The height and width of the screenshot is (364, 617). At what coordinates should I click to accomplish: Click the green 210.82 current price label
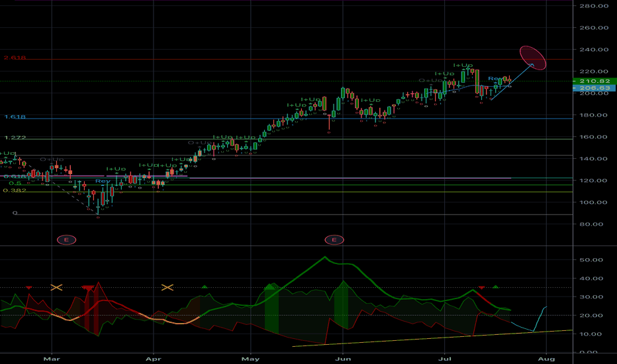coord(594,81)
